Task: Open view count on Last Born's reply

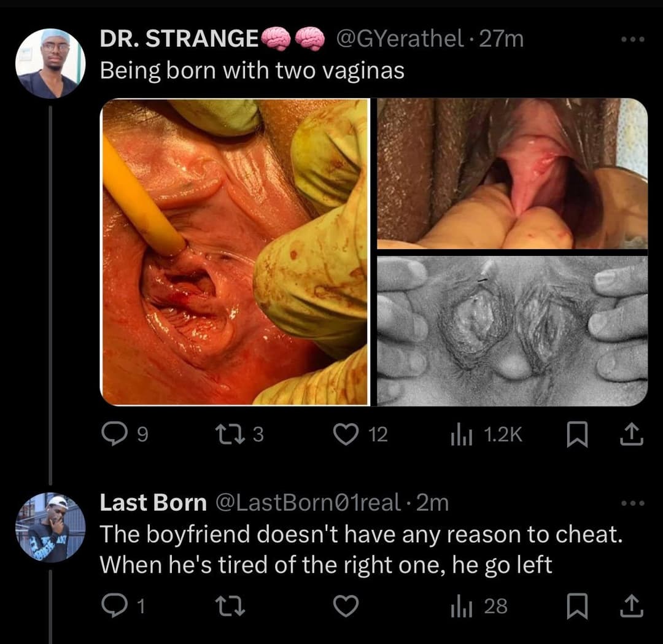Action: (479, 607)
